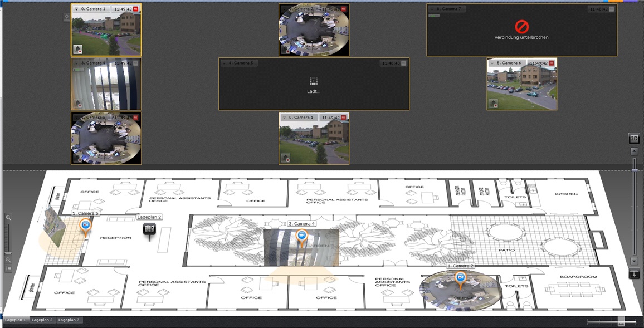Switch to the Lageplan 3 tab
This screenshot has width=644, height=328.
pyautogui.click(x=69, y=320)
